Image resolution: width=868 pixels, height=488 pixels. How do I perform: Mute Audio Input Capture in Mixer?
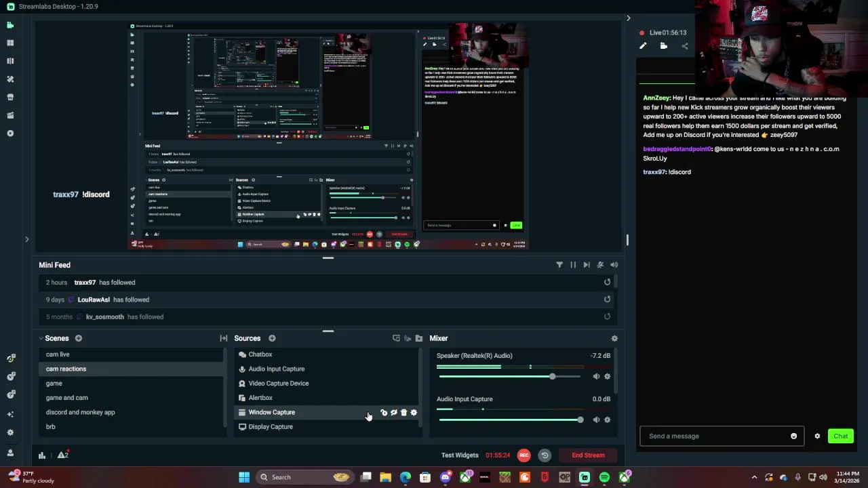point(596,420)
